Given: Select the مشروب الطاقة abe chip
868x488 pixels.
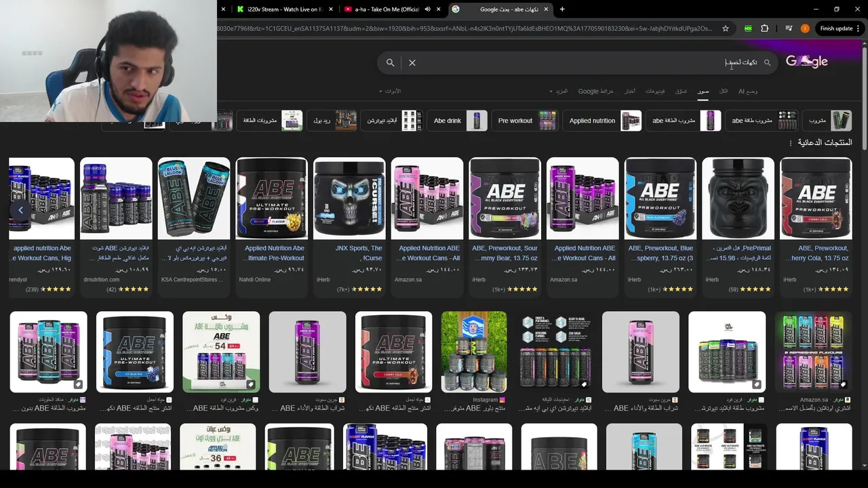Looking at the screenshot, I should 684,121.
